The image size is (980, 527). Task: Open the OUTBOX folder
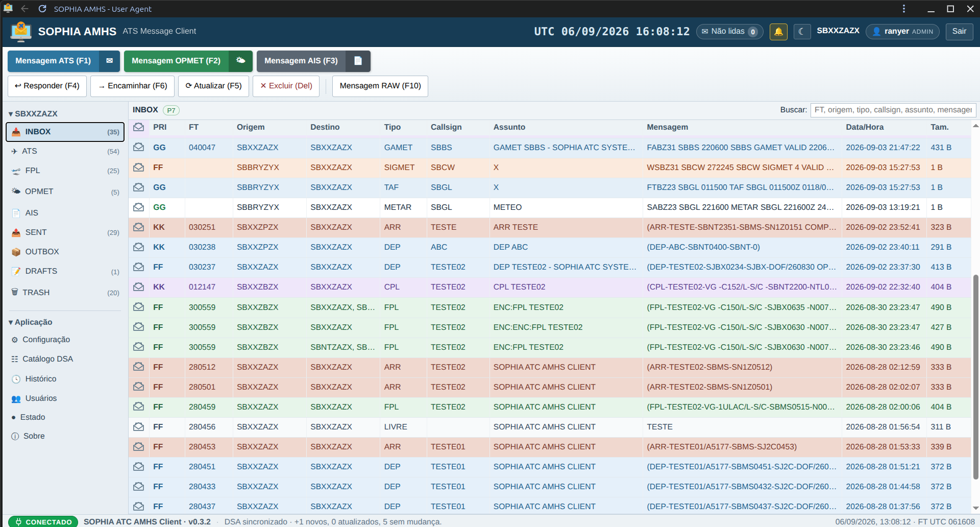(x=65, y=252)
